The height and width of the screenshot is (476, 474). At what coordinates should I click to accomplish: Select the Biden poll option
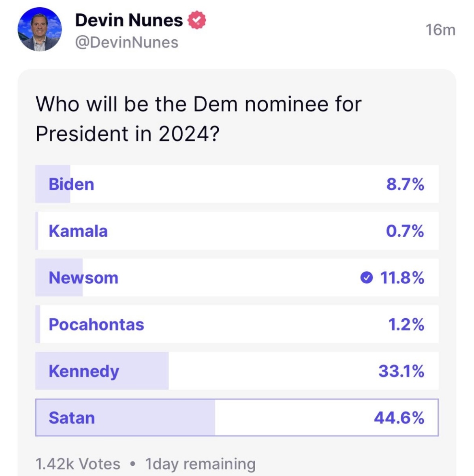point(72,184)
